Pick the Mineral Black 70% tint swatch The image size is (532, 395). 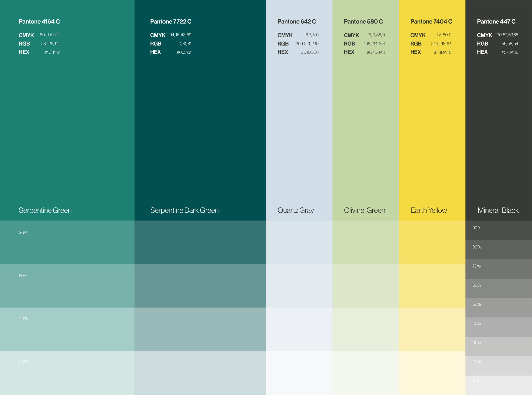(x=499, y=269)
